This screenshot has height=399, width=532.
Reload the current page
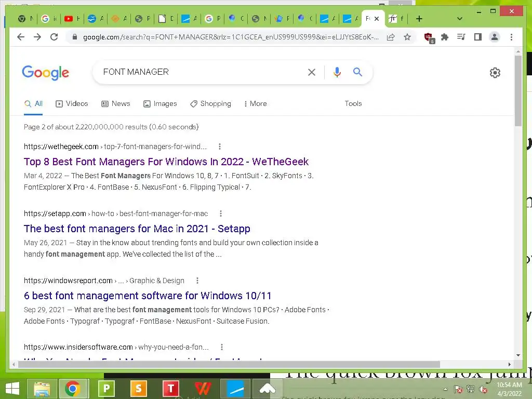coord(54,37)
